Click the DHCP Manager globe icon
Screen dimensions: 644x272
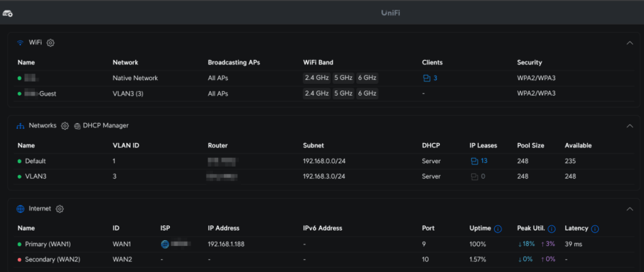point(77,126)
